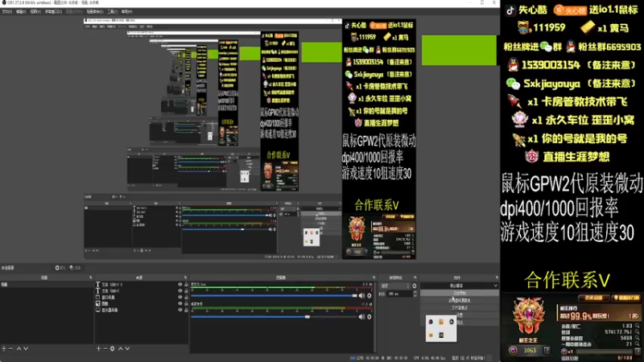Open the 工具(T) menu
The image size is (644, 362).
pos(112,11)
